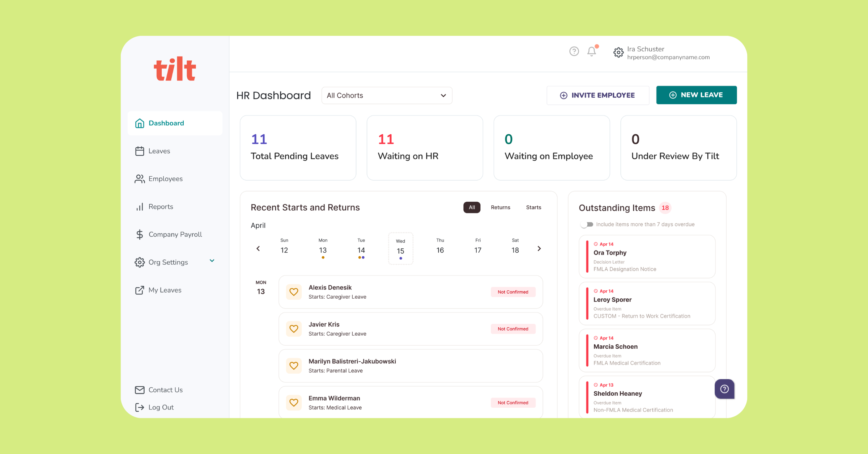Image resolution: width=868 pixels, height=454 pixels.
Task: Create a New Leave
Action: click(696, 95)
